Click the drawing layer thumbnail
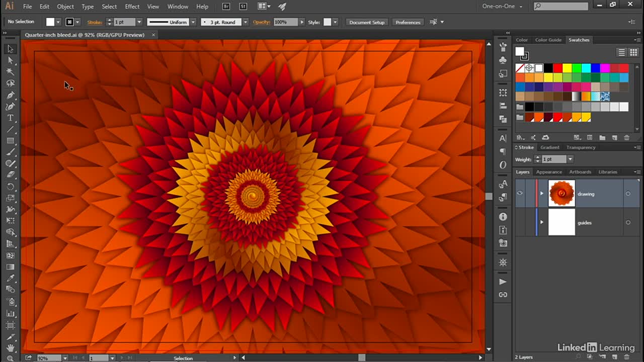The width and height of the screenshot is (644, 362). pos(561,194)
